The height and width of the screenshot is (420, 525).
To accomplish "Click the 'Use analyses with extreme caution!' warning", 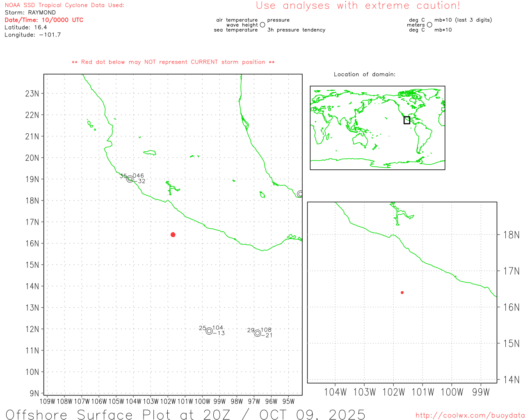I will click(x=358, y=6).
